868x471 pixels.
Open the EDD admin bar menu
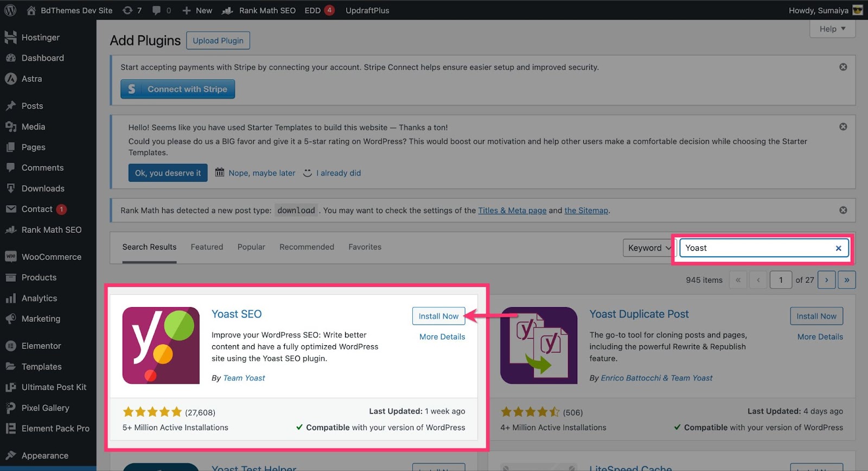[x=320, y=10]
